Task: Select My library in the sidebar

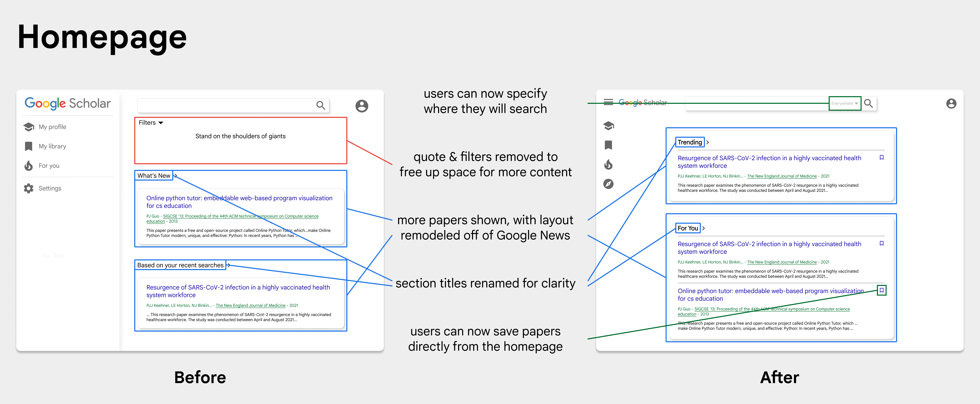Action: pos(52,146)
